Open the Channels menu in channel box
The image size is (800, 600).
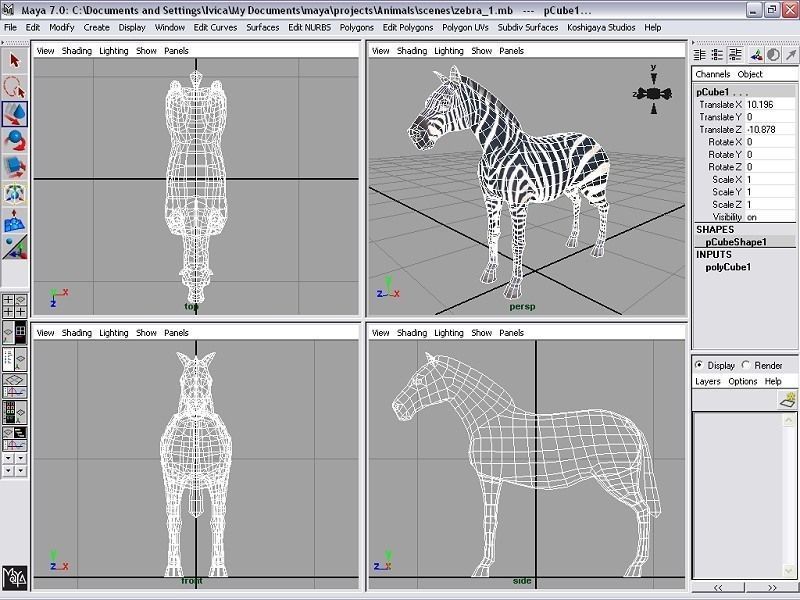pos(712,74)
